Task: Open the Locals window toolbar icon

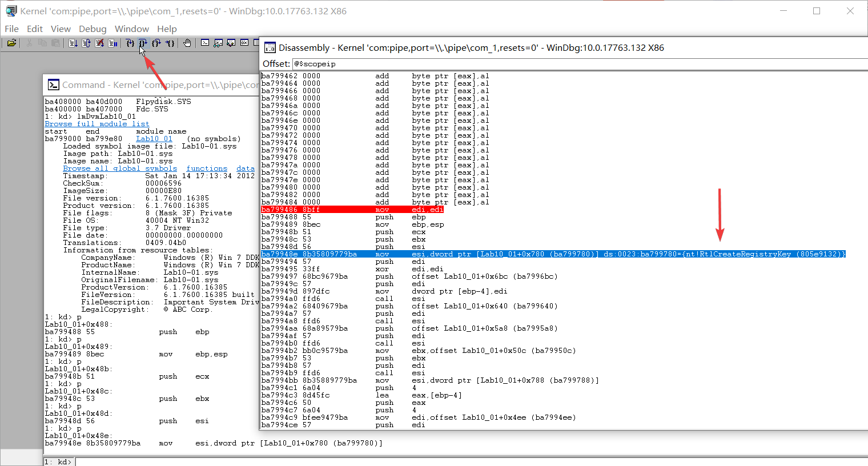Action: pos(231,43)
